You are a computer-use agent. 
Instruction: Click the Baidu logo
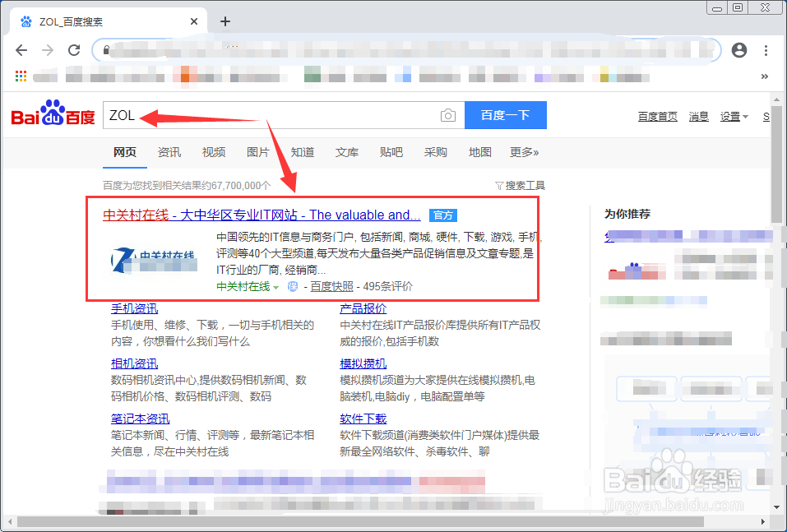click(x=53, y=113)
